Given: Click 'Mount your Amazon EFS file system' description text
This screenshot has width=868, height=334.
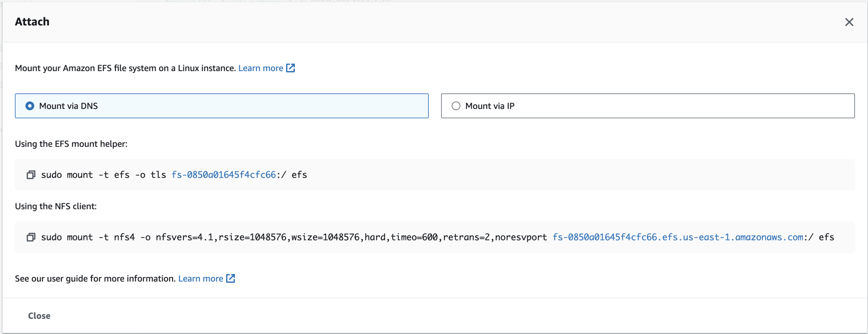Looking at the screenshot, I should tap(125, 68).
